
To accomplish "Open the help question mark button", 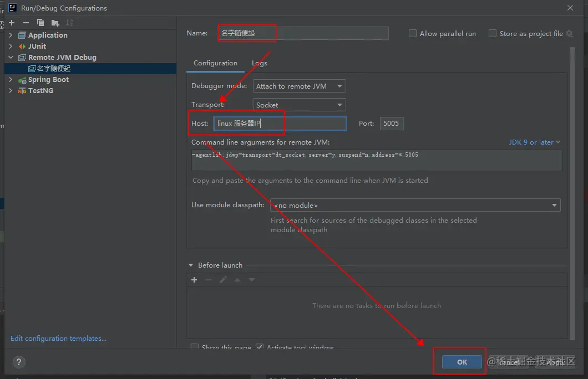I will pyautogui.click(x=19, y=362).
